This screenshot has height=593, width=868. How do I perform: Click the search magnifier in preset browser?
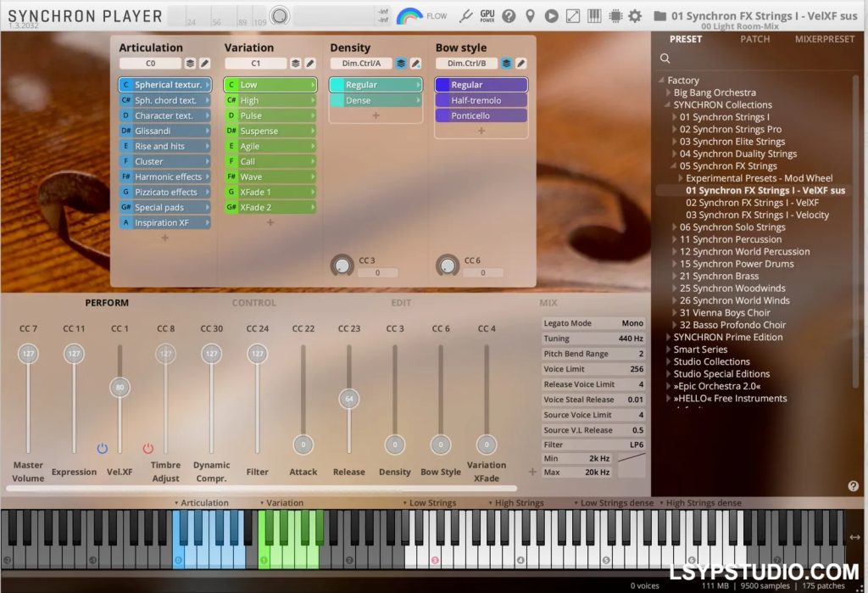pyautogui.click(x=665, y=59)
